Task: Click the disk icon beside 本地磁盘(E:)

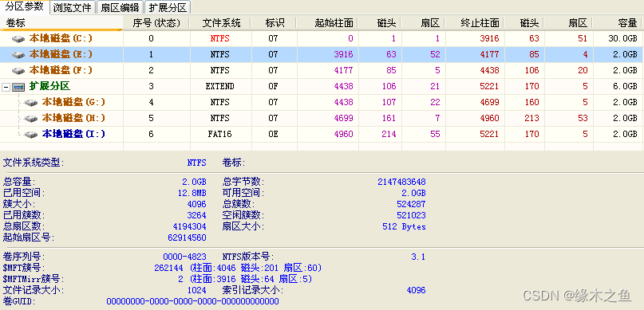Action: click(x=18, y=54)
